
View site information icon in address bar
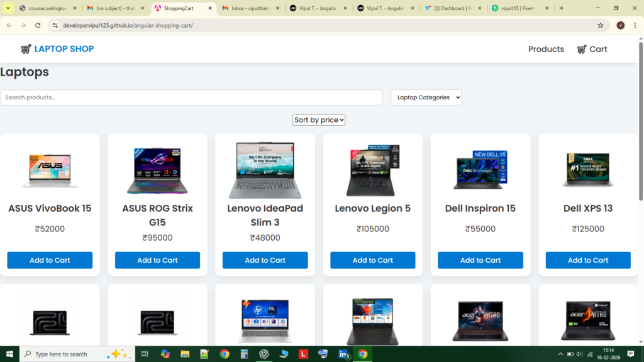[55, 25]
